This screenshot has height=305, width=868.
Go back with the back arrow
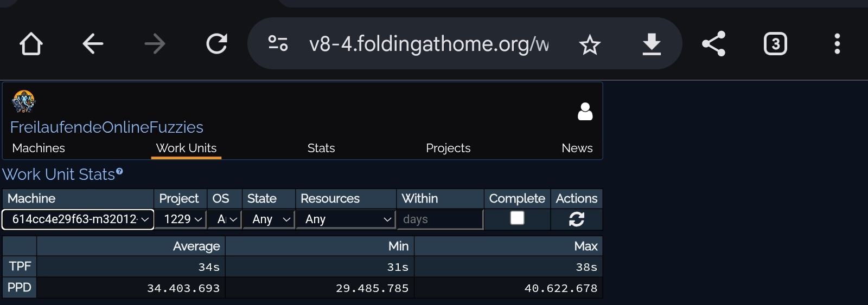pos(93,44)
